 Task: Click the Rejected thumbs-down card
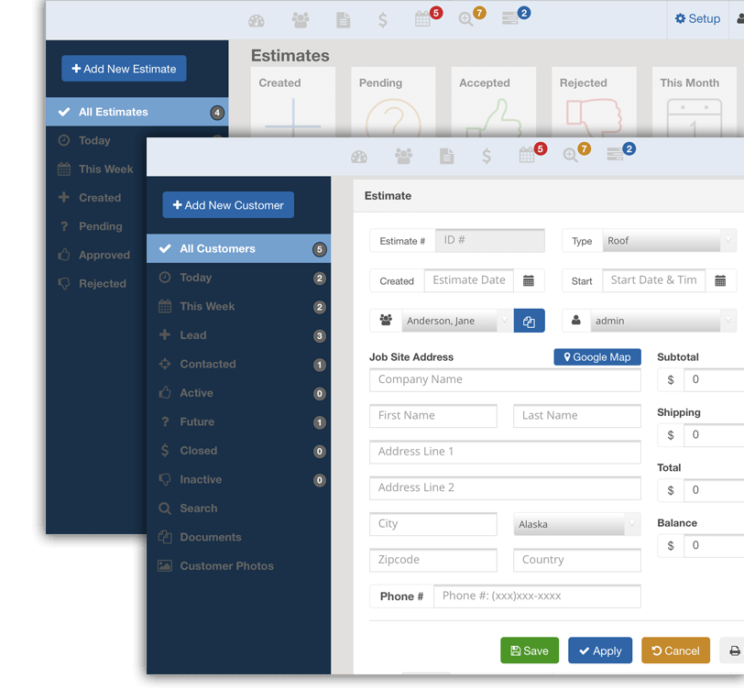pyautogui.click(x=594, y=102)
